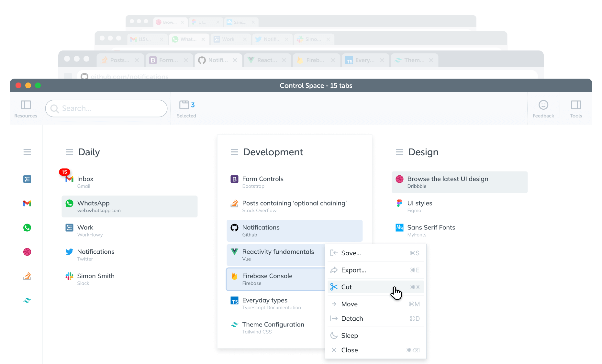Select the Firebase Console tab row
Image resolution: width=602 pixels, height=364 pixels.
click(276, 279)
